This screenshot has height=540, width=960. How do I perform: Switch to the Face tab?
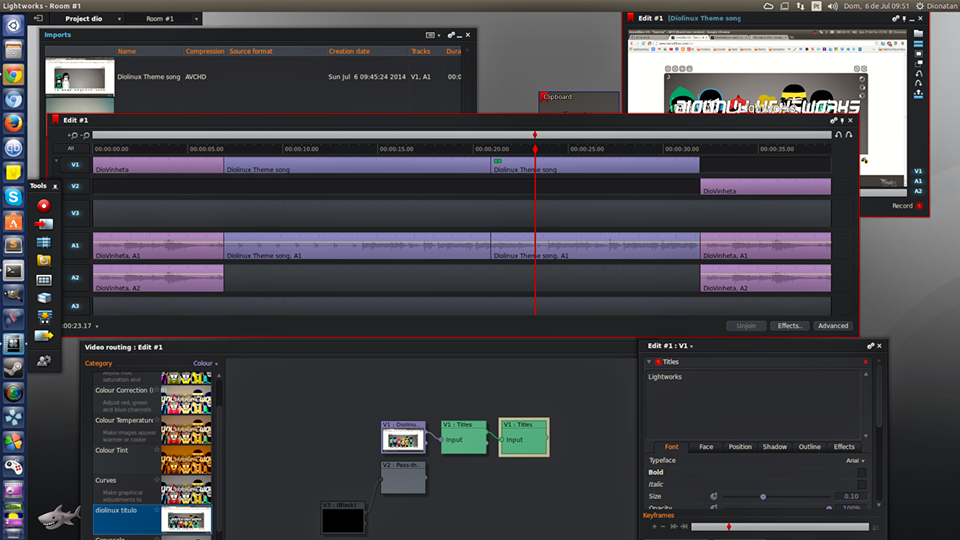tap(706, 447)
